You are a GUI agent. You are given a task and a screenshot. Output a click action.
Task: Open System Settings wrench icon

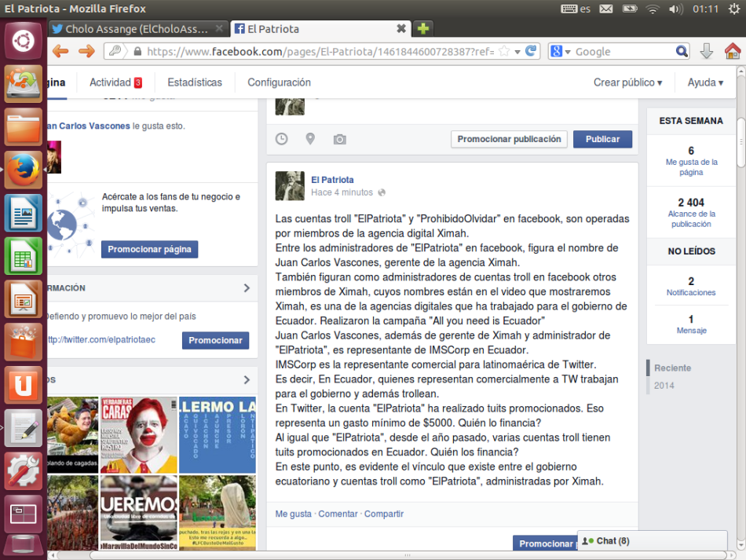click(x=24, y=470)
